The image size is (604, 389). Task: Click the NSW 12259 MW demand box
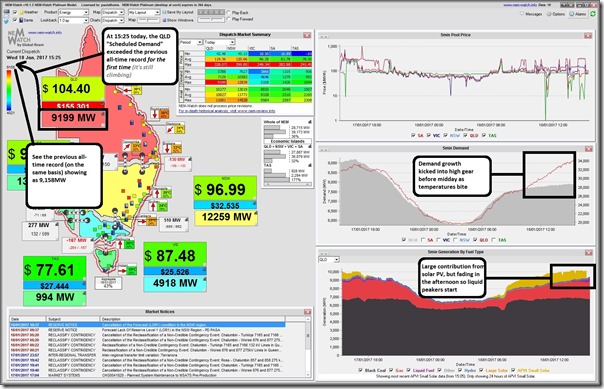click(x=226, y=218)
